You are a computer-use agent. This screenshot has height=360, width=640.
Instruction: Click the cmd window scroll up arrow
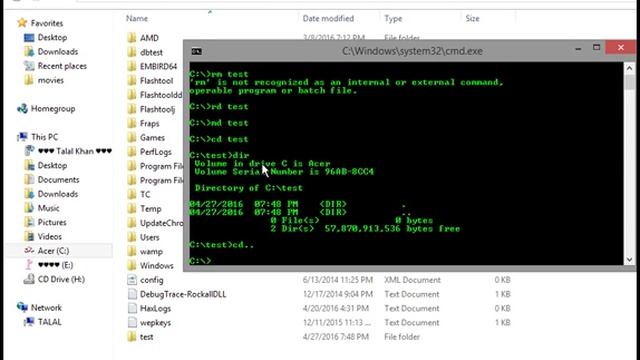(629, 68)
